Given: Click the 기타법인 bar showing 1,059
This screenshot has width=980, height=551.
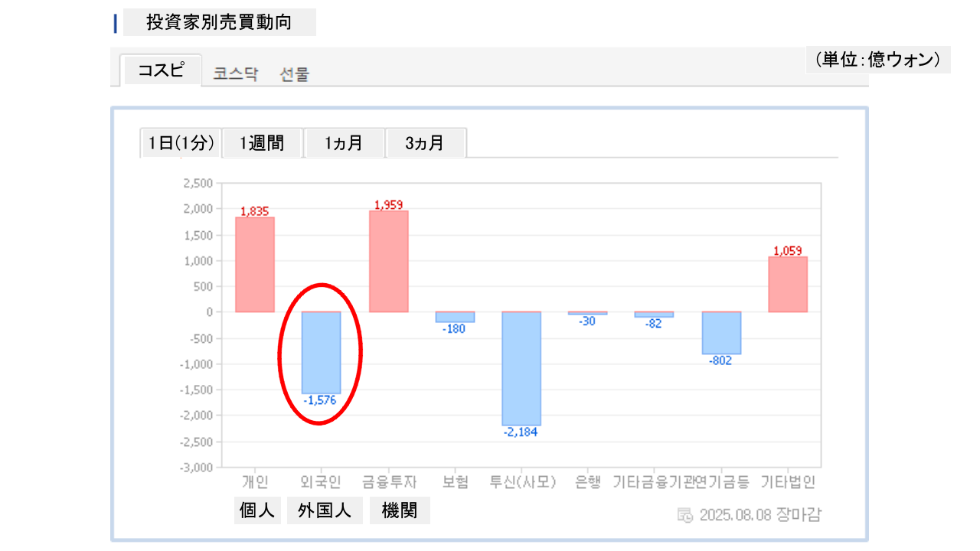Looking at the screenshot, I should point(788,284).
